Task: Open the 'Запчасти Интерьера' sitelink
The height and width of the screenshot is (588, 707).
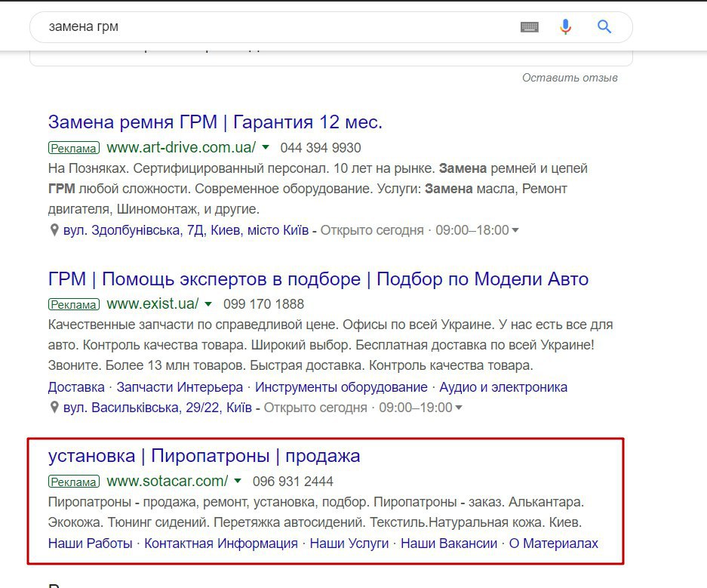Action: click(180, 387)
